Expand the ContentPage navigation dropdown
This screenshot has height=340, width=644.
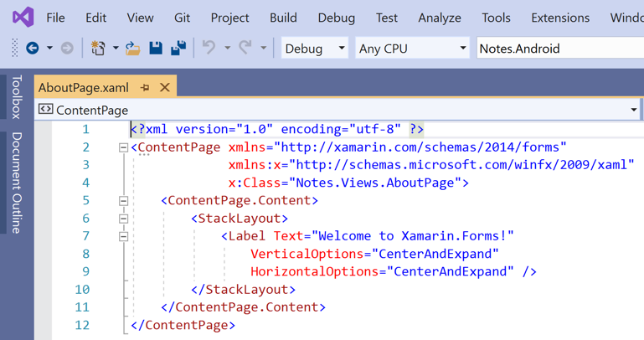(633, 110)
